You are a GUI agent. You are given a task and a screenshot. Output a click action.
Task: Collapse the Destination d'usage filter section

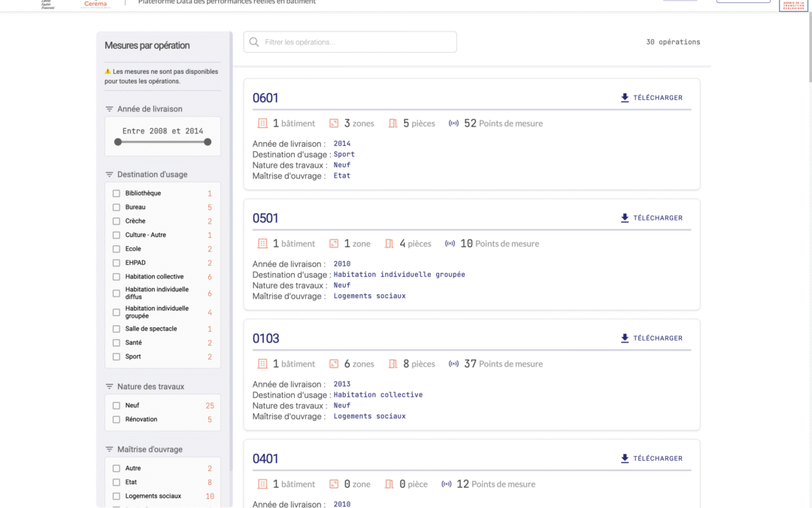point(152,175)
